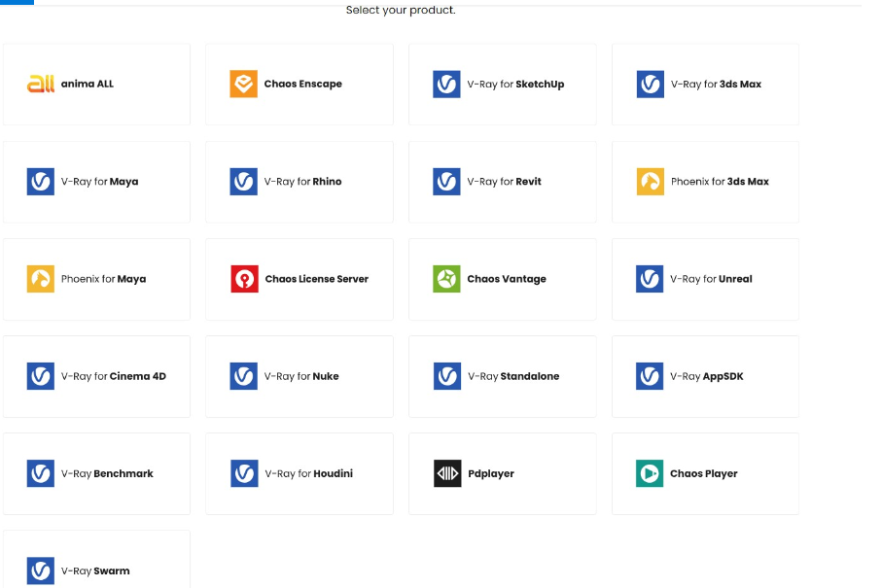The image size is (882, 588).
Task: Click the 'Select your product.' heading
Action: click(401, 10)
